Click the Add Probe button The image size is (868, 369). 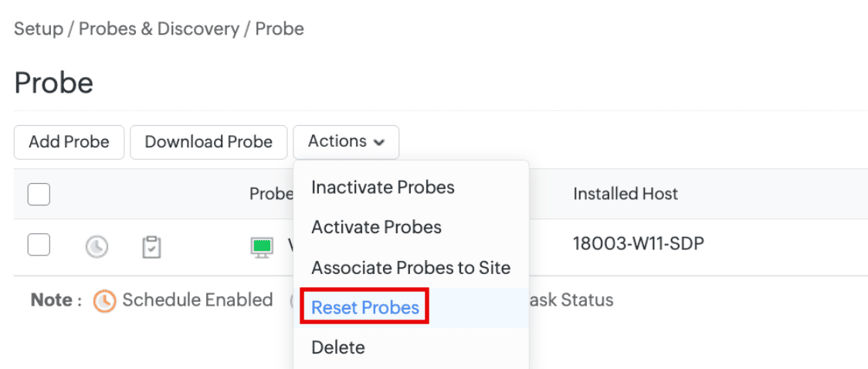point(70,142)
